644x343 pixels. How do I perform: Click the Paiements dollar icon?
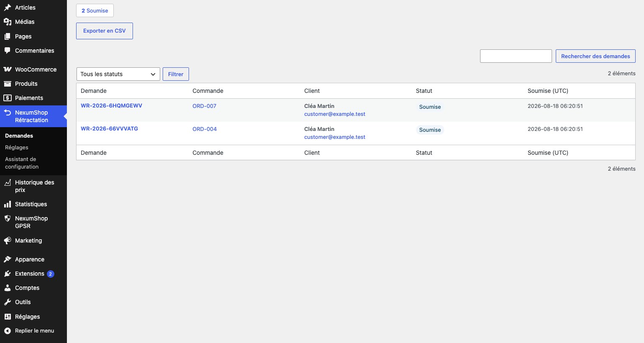click(x=8, y=98)
